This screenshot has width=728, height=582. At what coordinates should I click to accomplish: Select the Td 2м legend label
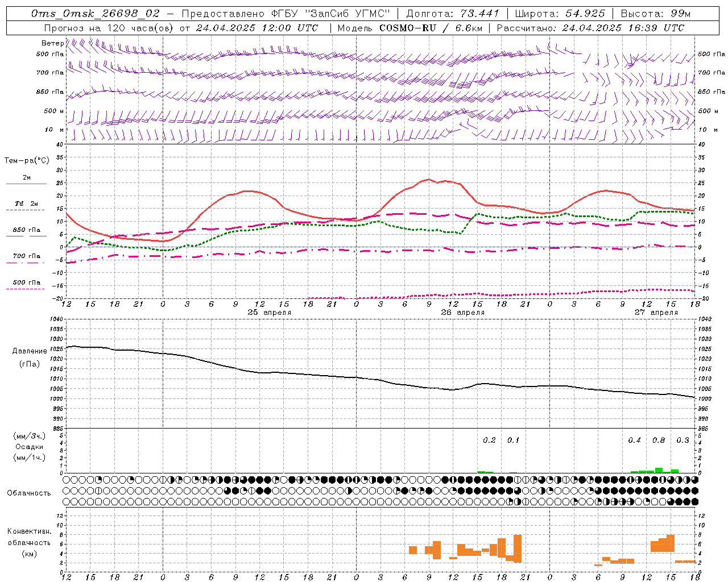[x=26, y=203]
